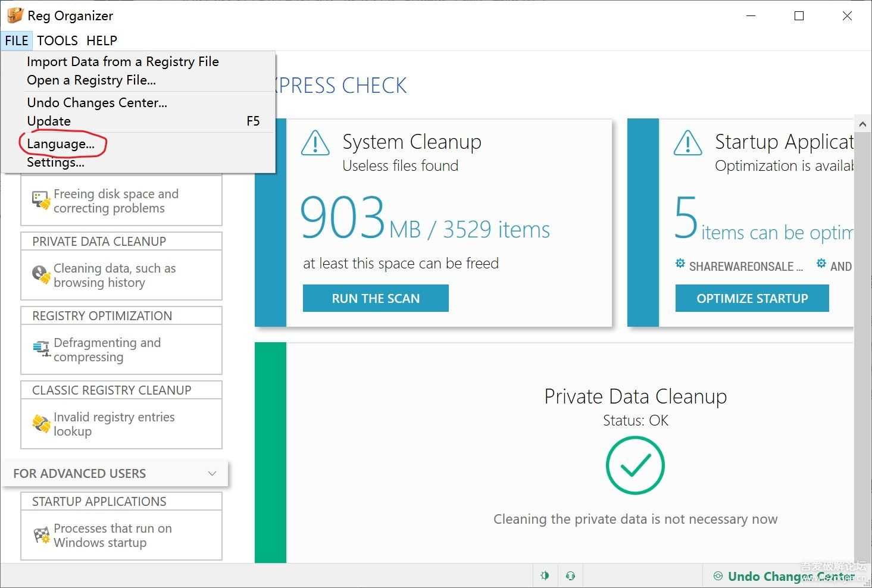The image size is (872, 588).
Task: Click the Registry Optimization defragment icon
Action: point(40,349)
